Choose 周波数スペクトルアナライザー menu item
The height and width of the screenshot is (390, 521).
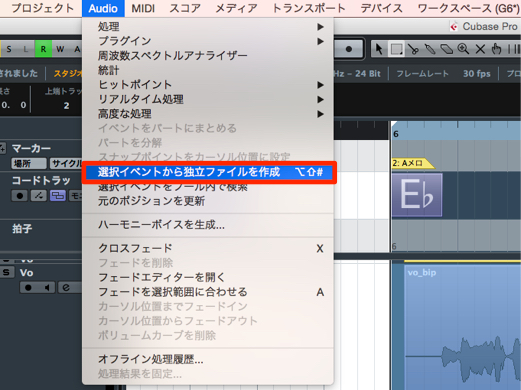point(208,56)
